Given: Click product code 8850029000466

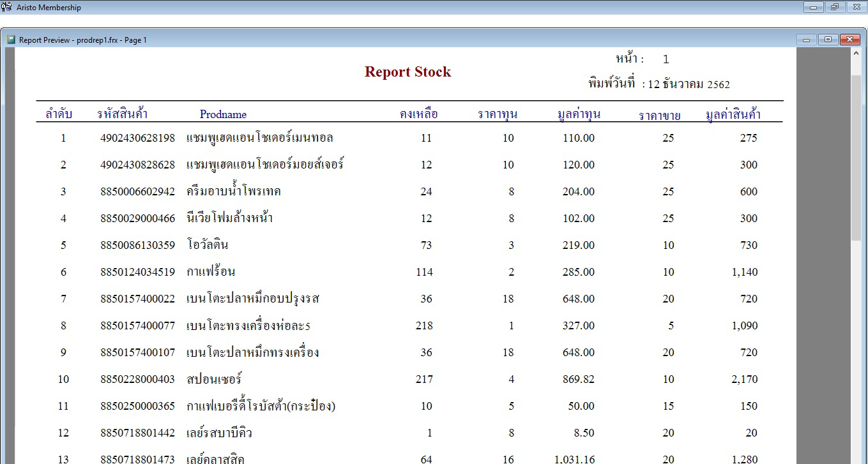Looking at the screenshot, I should pyautogui.click(x=137, y=218).
